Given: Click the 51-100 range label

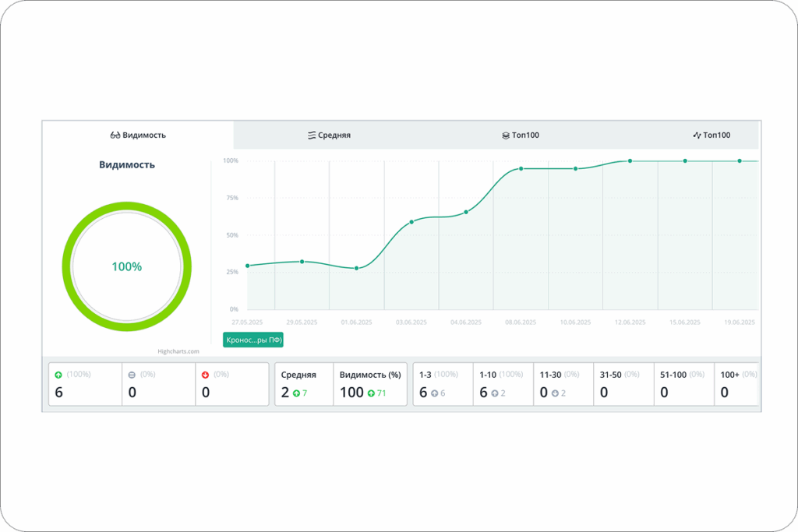Looking at the screenshot, I should (673, 375).
